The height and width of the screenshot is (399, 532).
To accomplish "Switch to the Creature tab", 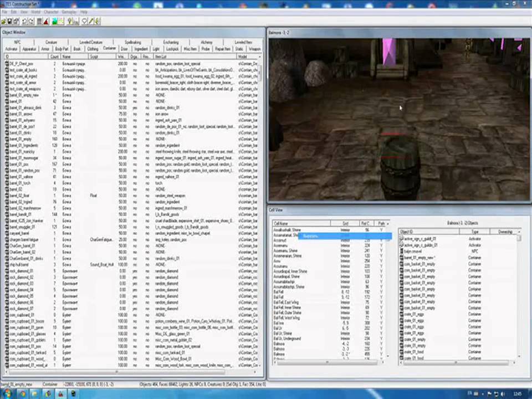I will [51, 42].
